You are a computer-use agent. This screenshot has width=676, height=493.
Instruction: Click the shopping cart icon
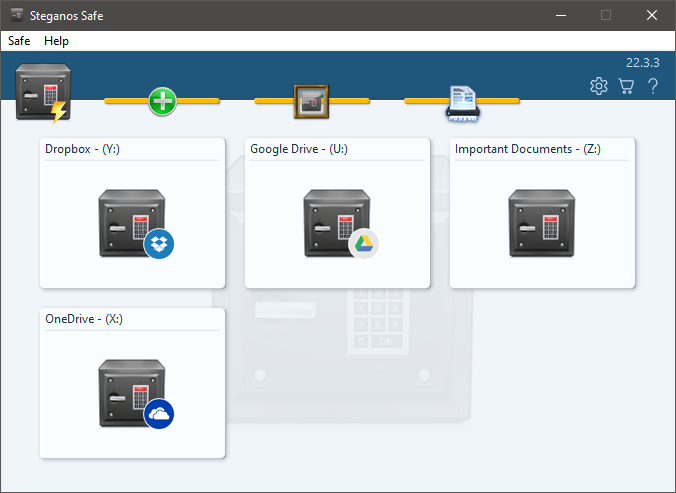coord(626,86)
